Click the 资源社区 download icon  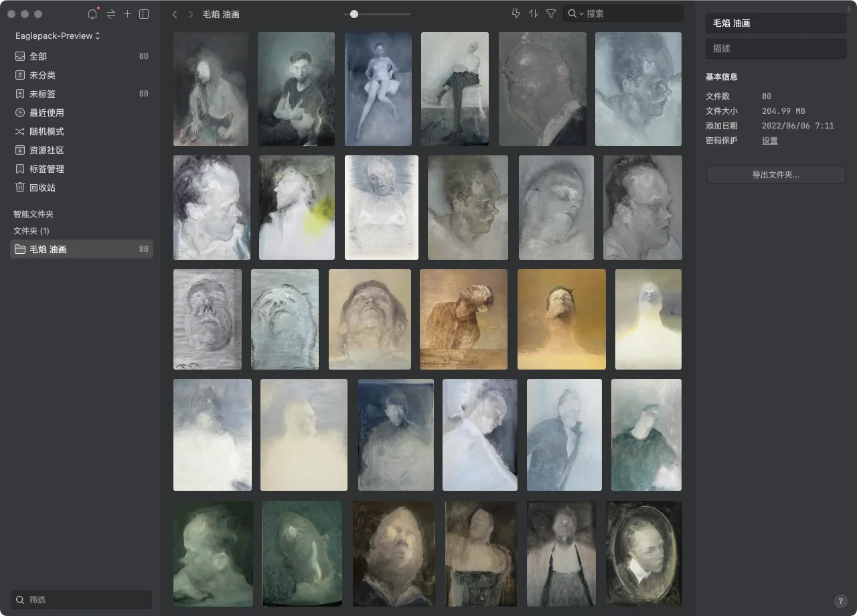[x=20, y=150]
